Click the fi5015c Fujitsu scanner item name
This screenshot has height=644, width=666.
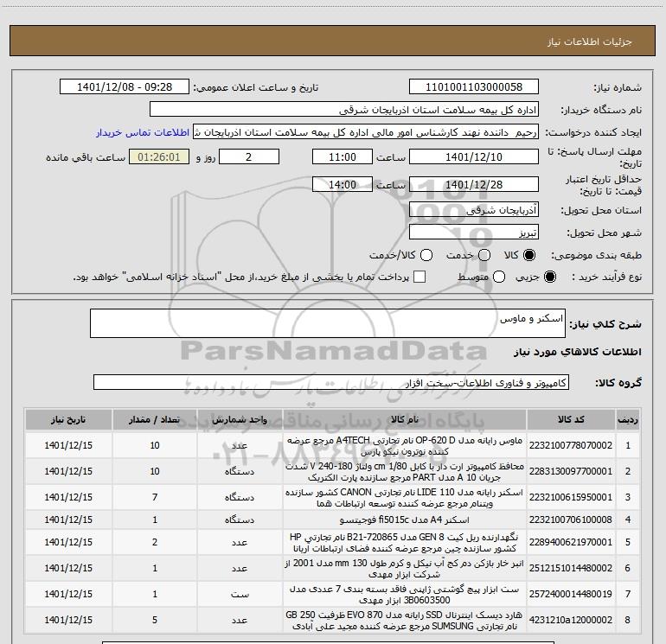coord(405,520)
